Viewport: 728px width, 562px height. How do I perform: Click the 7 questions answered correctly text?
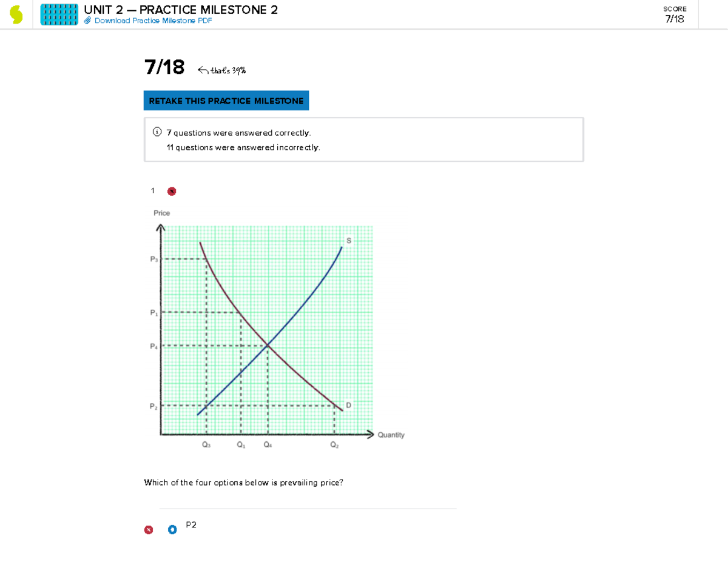tap(238, 132)
